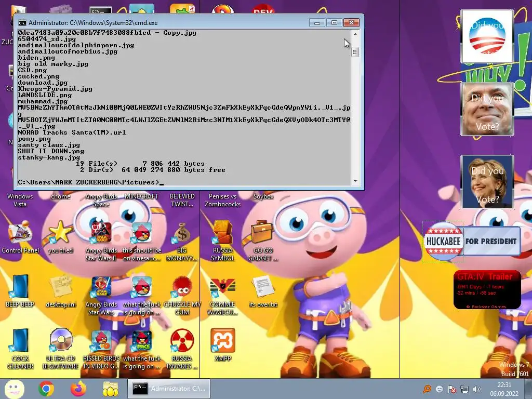532x399 pixels.
Task: Click the MINECRAFT desktop icon label
Action: 141,196
